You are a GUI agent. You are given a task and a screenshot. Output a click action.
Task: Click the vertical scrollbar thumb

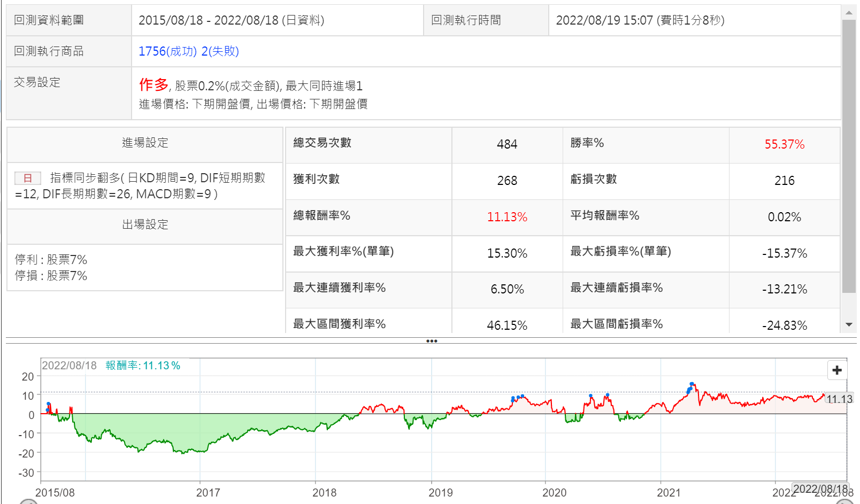849,155
